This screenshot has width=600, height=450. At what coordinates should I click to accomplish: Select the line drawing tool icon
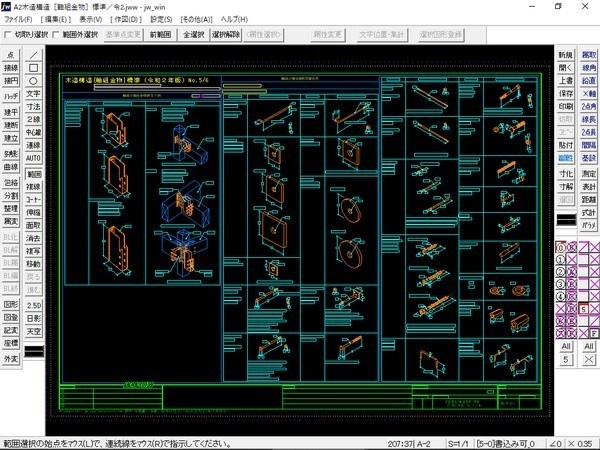click(x=33, y=55)
